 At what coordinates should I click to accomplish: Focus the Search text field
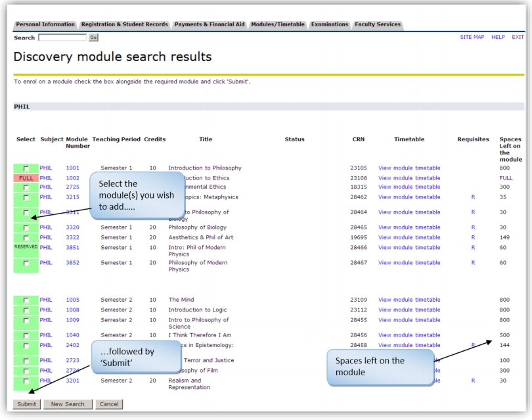(x=62, y=37)
